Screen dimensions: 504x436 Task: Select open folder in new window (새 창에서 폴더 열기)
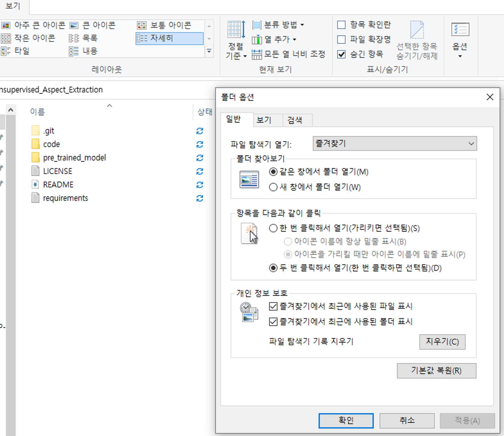[273, 187]
